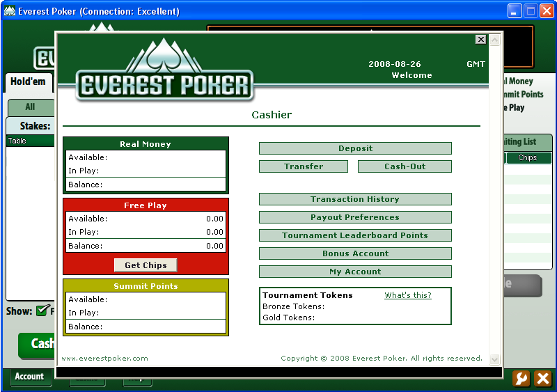Click the wrench settings icon in lobby
The image size is (557, 392).
tap(521, 378)
